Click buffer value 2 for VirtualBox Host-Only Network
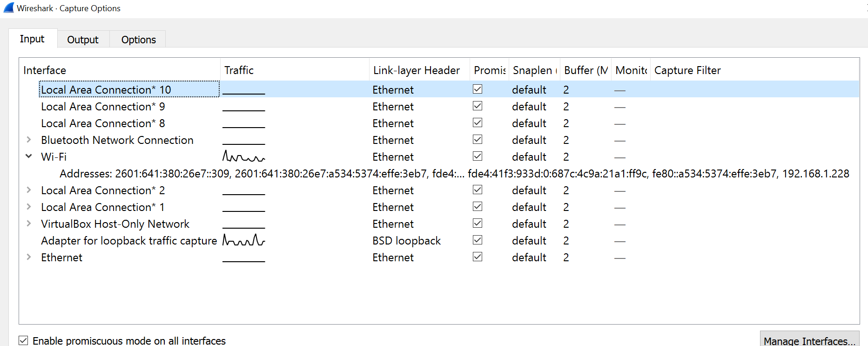Viewport: 868px width, 346px height. (566, 224)
